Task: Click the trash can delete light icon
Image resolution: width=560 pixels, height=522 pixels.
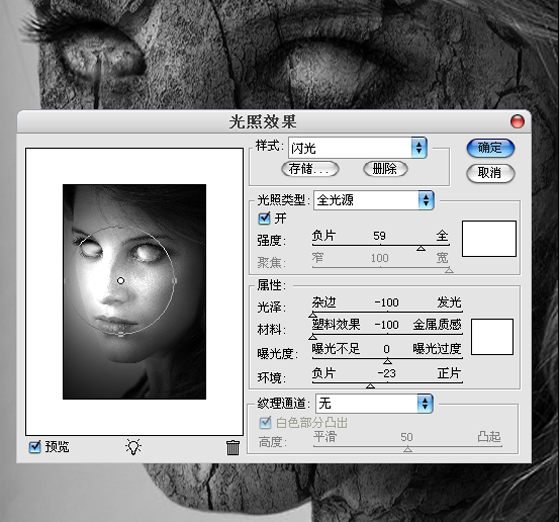Action: (x=232, y=447)
